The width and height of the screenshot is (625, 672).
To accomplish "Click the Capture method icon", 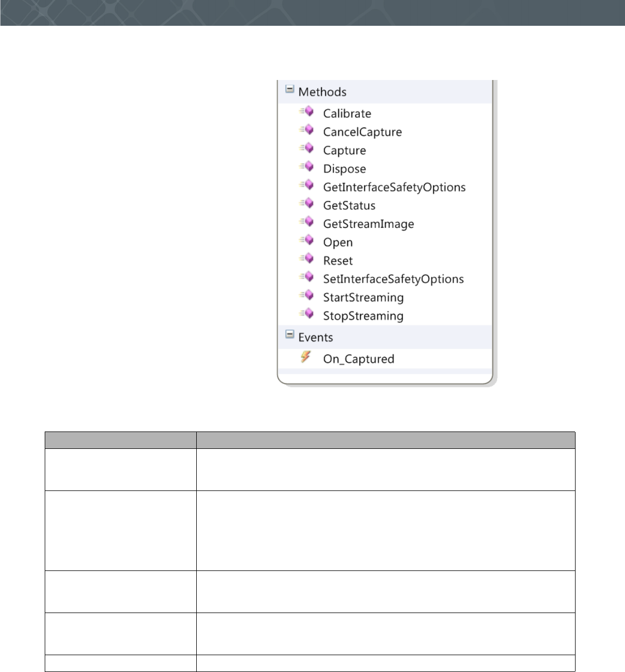I will (307, 148).
